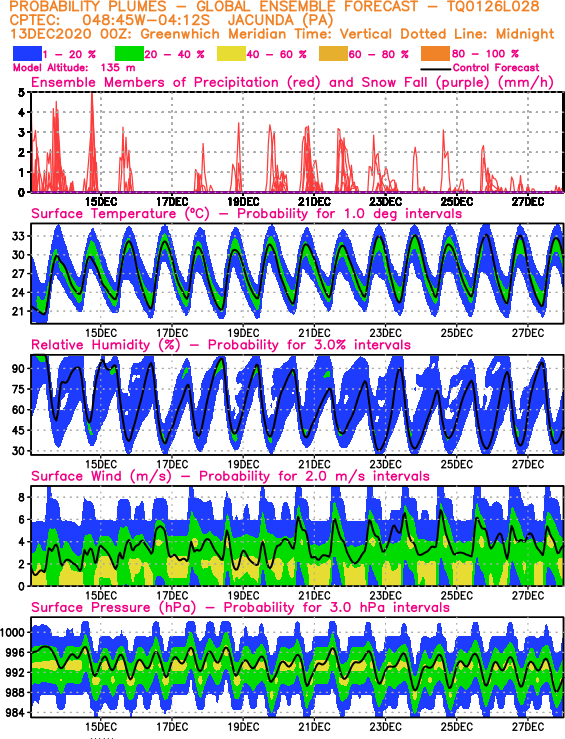Click the green 20 – 40 % legend swatch
The width and height of the screenshot is (565, 739).
pyautogui.click(x=130, y=54)
